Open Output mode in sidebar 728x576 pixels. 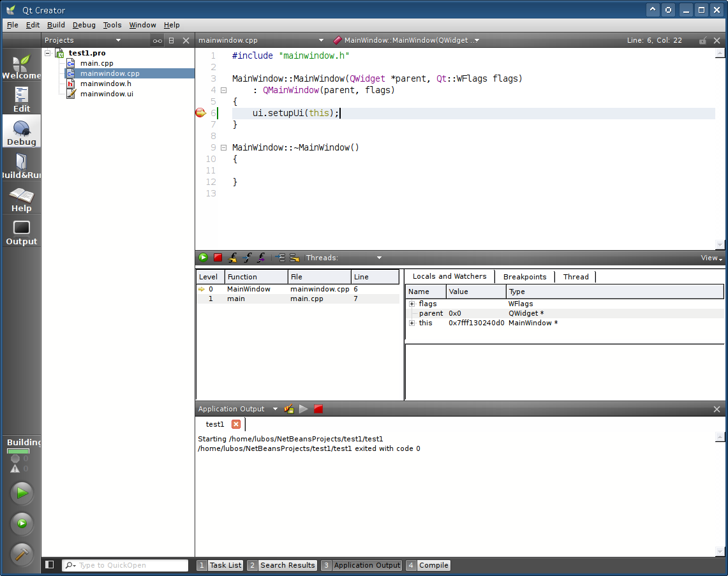coord(21,232)
